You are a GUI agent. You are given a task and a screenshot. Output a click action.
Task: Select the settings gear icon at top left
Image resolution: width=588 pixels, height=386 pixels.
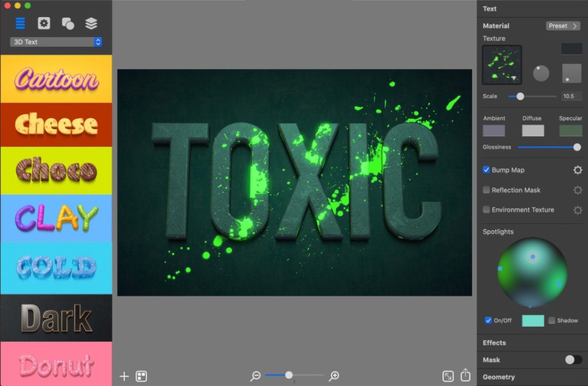(44, 23)
